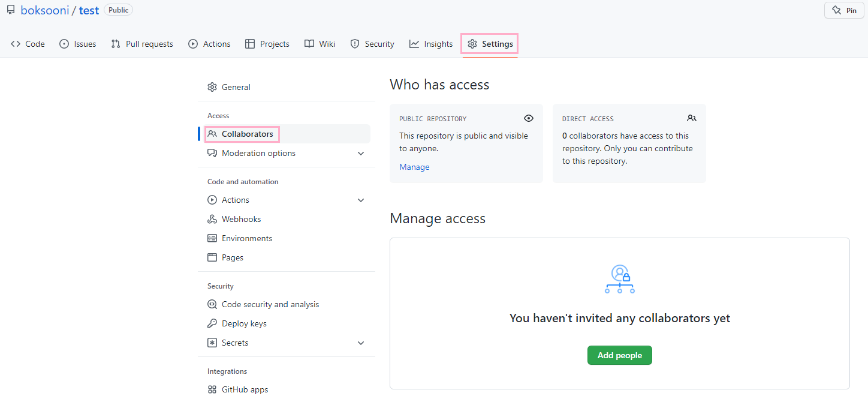
Task: Click the asterisk icon beside Secrets
Action: pyautogui.click(x=212, y=343)
